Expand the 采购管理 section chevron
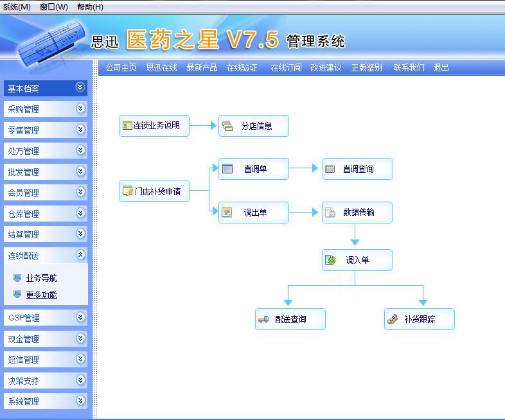The height and width of the screenshot is (420, 505). click(80, 108)
